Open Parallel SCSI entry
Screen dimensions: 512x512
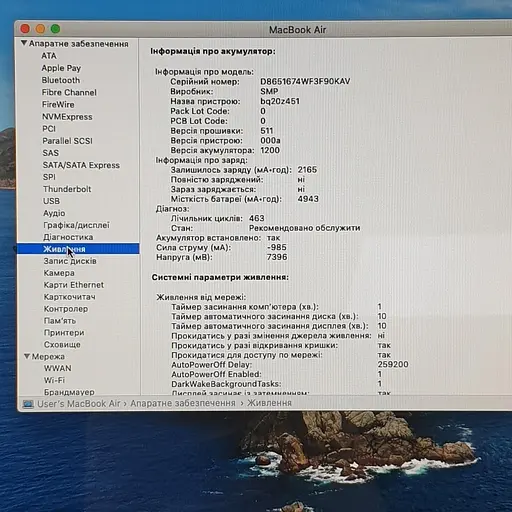[x=67, y=141]
